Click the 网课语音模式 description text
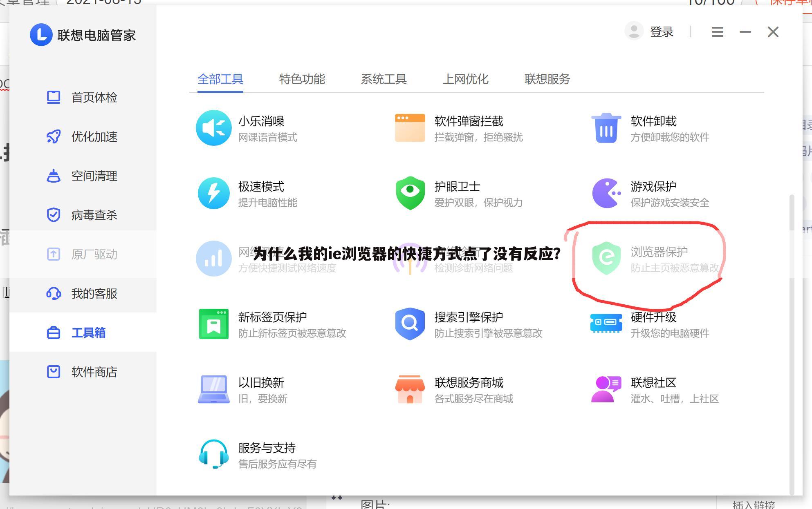 point(268,137)
